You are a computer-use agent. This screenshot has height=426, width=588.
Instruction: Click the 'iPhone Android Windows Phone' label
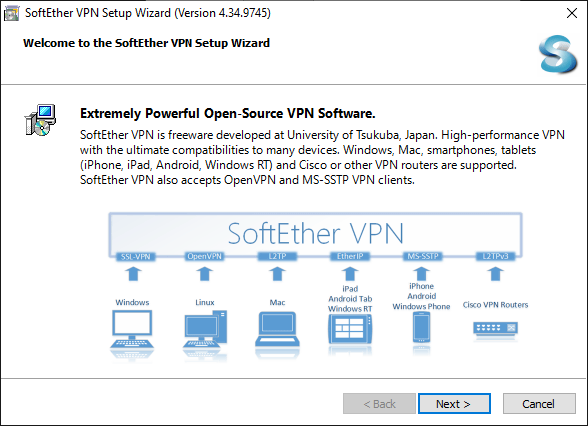pyautogui.click(x=421, y=296)
